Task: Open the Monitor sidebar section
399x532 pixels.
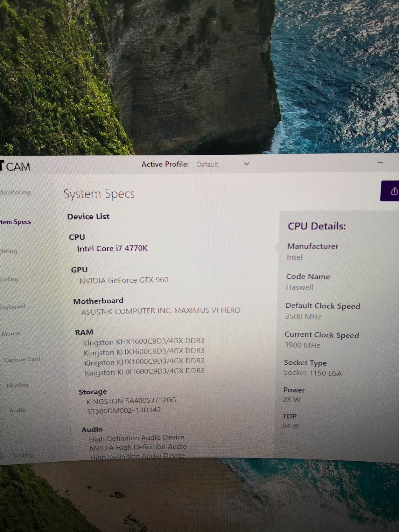Action: (18, 385)
